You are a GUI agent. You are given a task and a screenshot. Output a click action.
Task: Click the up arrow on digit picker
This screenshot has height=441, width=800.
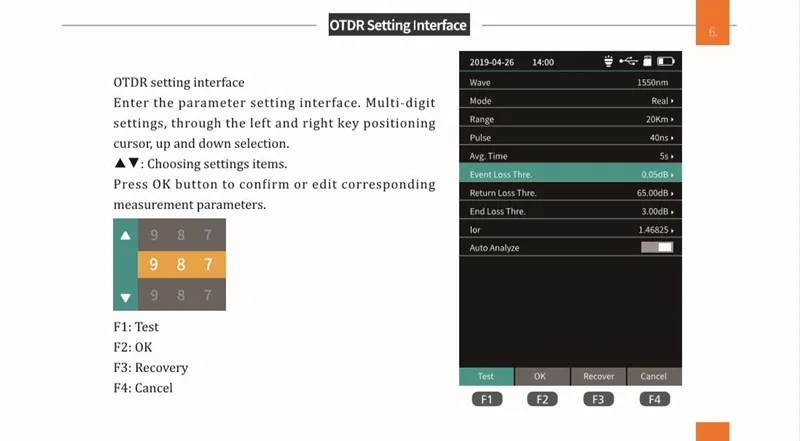pyautogui.click(x=126, y=235)
